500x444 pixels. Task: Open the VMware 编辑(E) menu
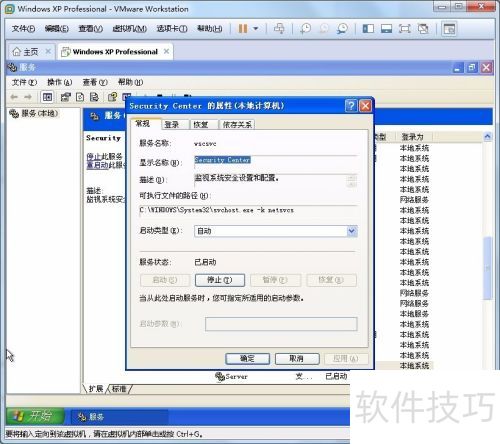point(57,29)
